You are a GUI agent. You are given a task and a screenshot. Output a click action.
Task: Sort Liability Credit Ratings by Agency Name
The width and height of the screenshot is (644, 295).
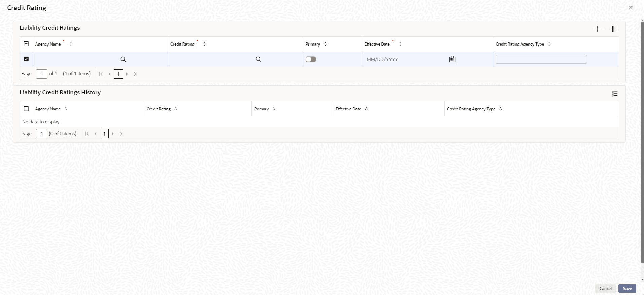[71, 44]
